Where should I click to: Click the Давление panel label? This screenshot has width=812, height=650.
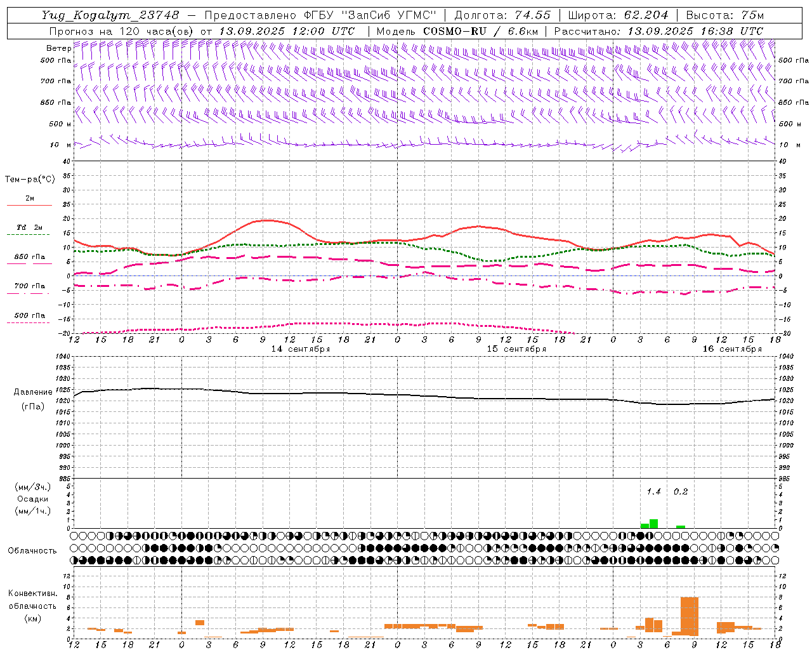point(33,392)
